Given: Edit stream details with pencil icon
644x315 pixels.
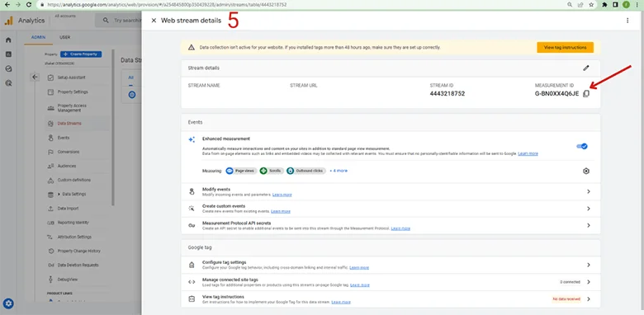Looking at the screenshot, I should point(586,68).
